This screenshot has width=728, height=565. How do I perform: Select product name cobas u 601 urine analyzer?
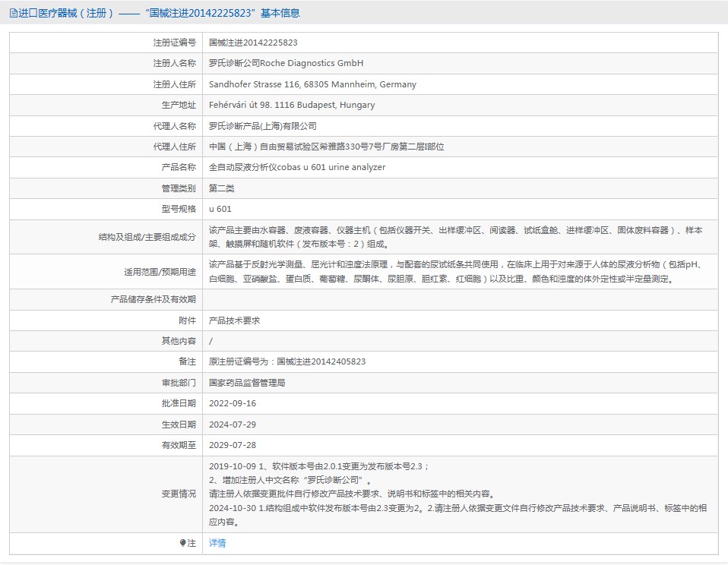coord(297,167)
